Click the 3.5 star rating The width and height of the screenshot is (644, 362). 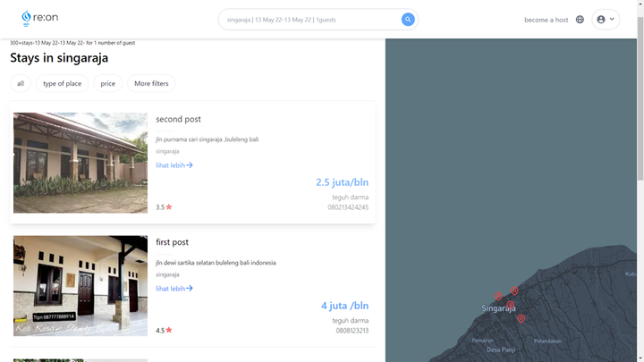164,207
